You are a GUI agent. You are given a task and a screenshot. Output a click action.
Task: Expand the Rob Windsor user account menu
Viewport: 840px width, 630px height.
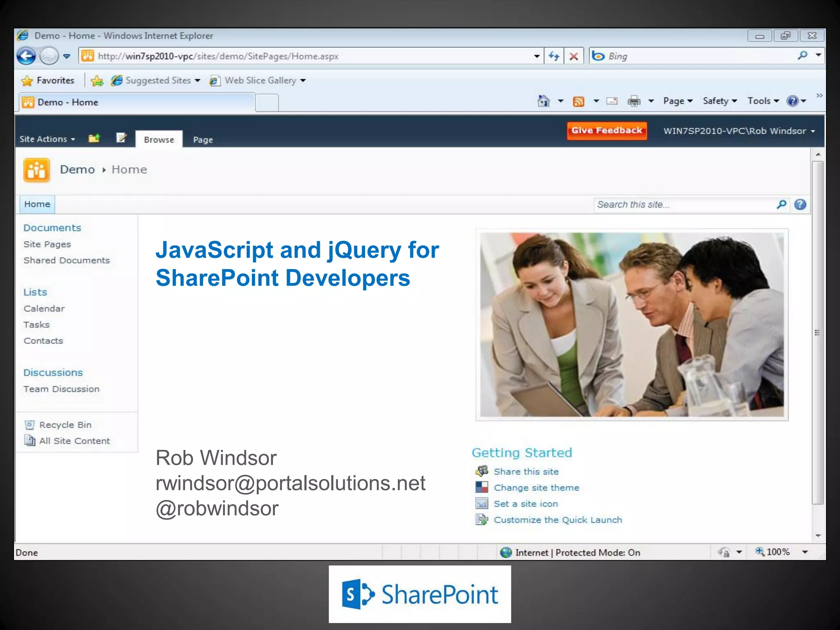[739, 131]
